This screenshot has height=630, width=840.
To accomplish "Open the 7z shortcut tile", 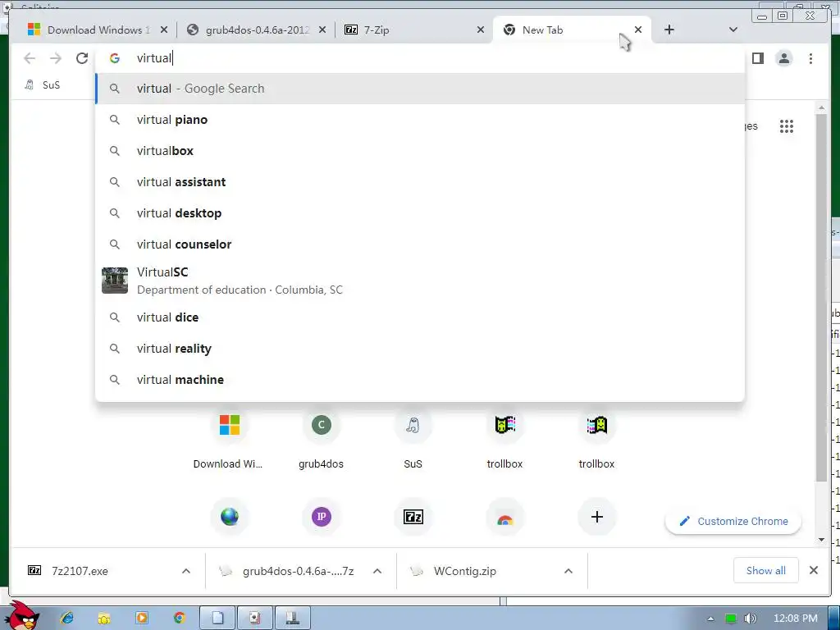I will pyautogui.click(x=413, y=517).
